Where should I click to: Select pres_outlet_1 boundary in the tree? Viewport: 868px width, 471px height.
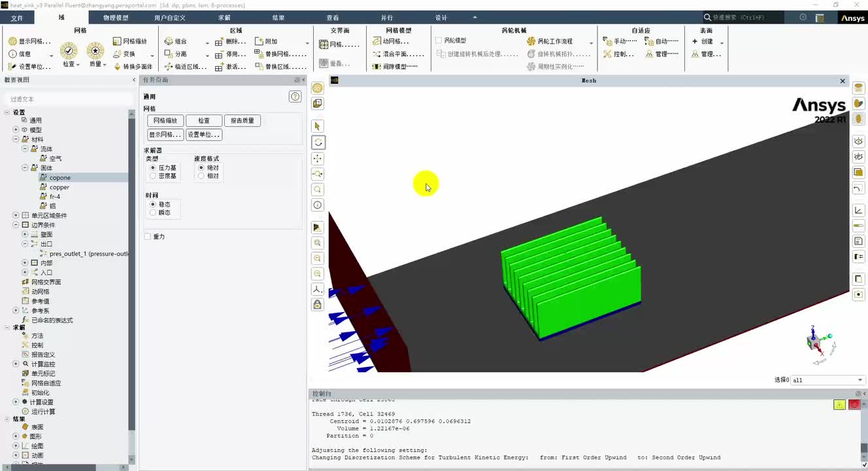(x=84, y=254)
